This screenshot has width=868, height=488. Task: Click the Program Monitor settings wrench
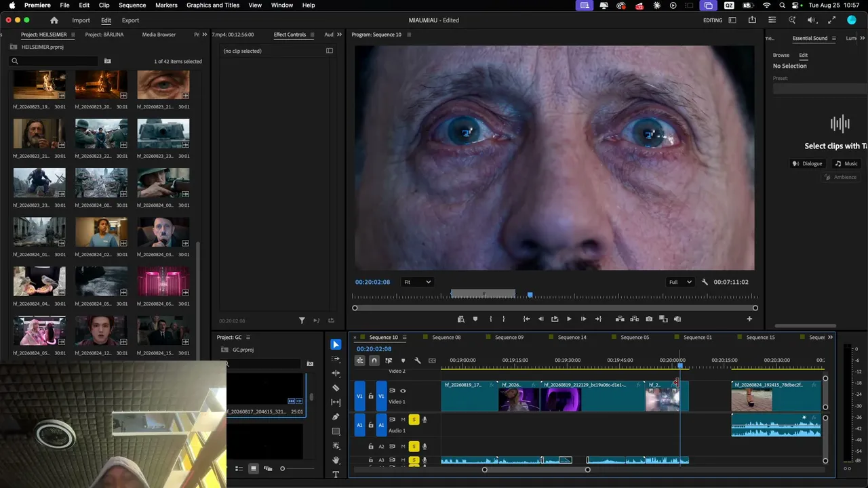pos(705,282)
